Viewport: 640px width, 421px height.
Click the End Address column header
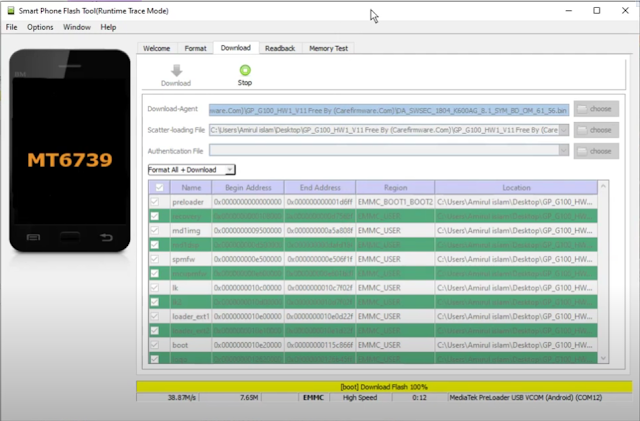(320, 187)
